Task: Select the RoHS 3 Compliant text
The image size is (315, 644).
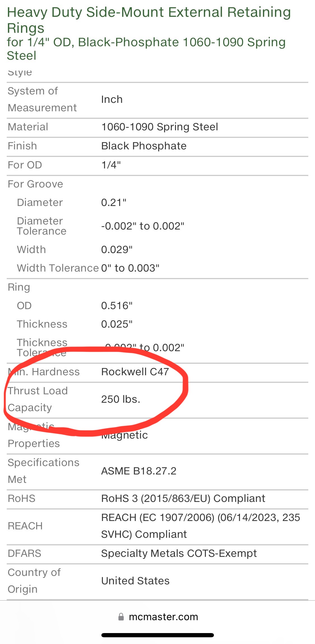Action: 183,499
